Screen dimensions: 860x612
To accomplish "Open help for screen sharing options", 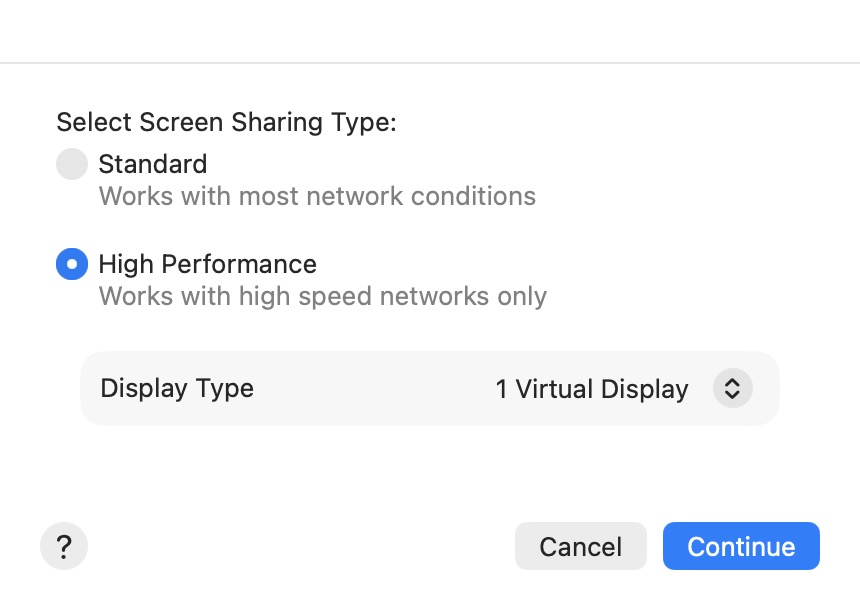I will [63, 546].
